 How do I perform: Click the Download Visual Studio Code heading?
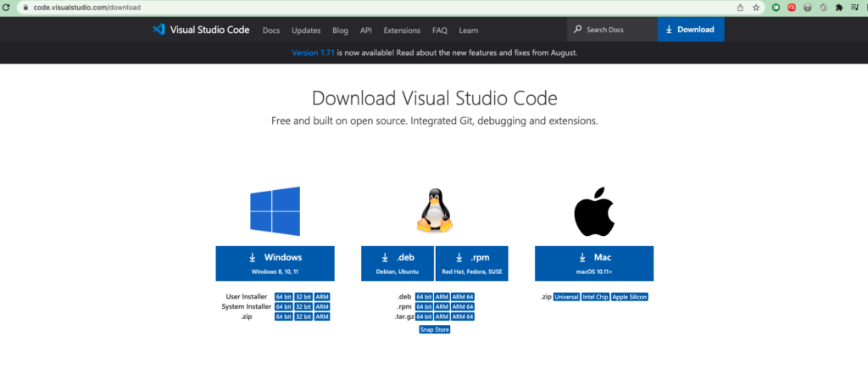click(435, 98)
